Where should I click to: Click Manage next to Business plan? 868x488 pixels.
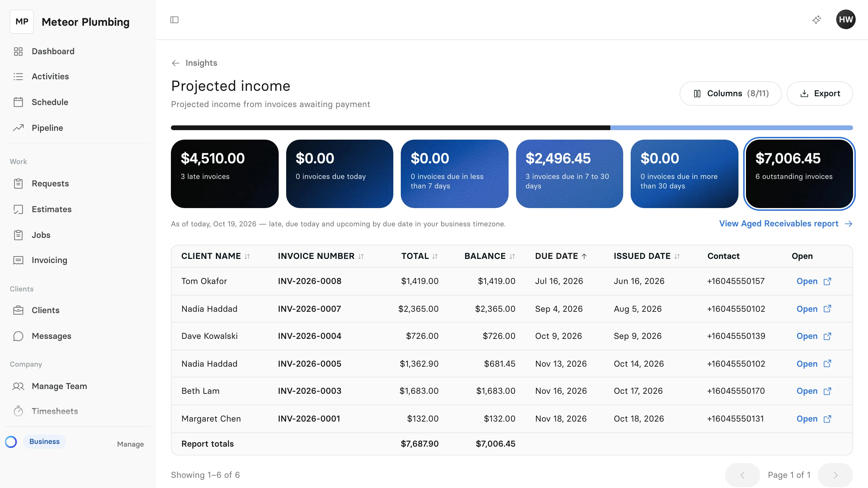click(x=130, y=444)
